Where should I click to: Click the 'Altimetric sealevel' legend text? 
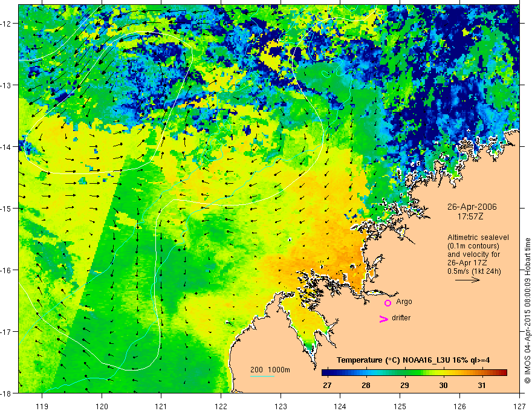tap(478, 238)
